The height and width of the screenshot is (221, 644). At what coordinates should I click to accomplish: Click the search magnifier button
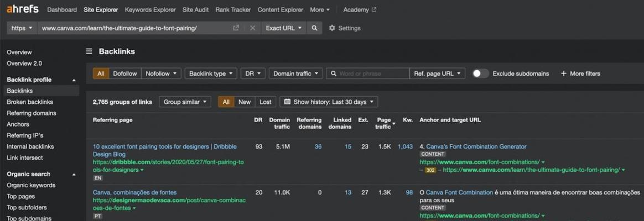(314, 28)
